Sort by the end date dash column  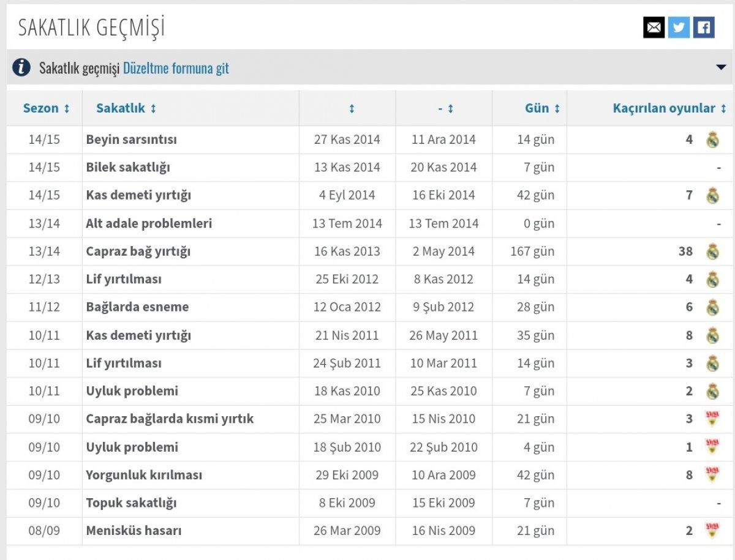click(445, 109)
